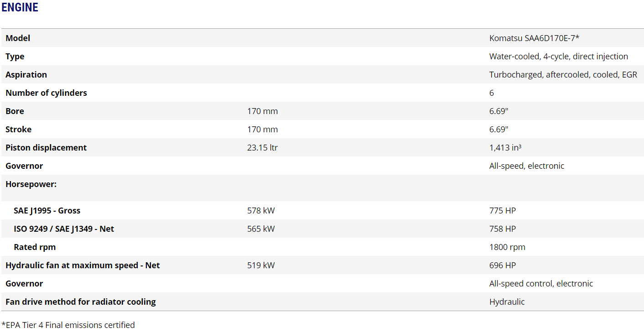This screenshot has width=644, height=333.
Task: Click the Turbocharged, aftercooled, cooled, EGR text
Action: coord(563,75)
